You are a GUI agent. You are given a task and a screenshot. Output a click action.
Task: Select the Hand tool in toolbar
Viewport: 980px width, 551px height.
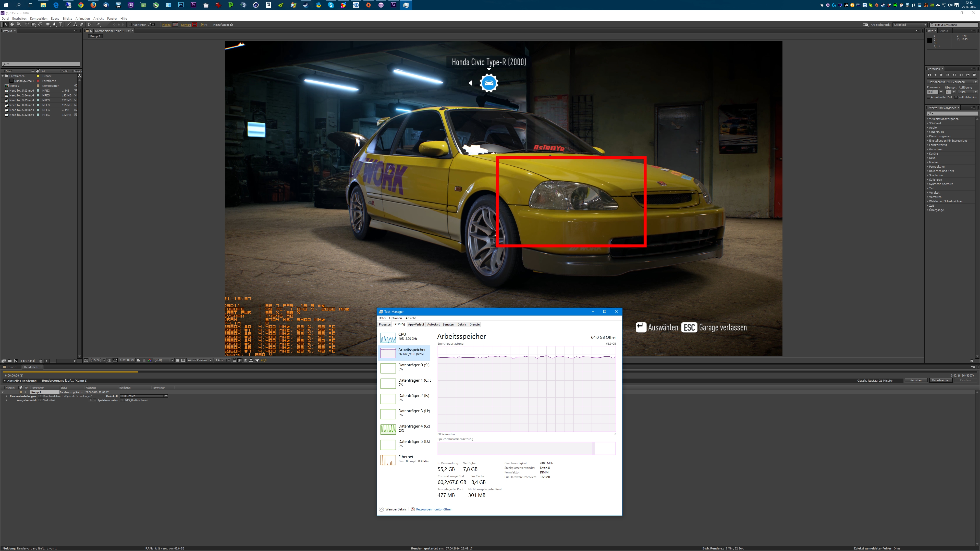tap(12, 24)
